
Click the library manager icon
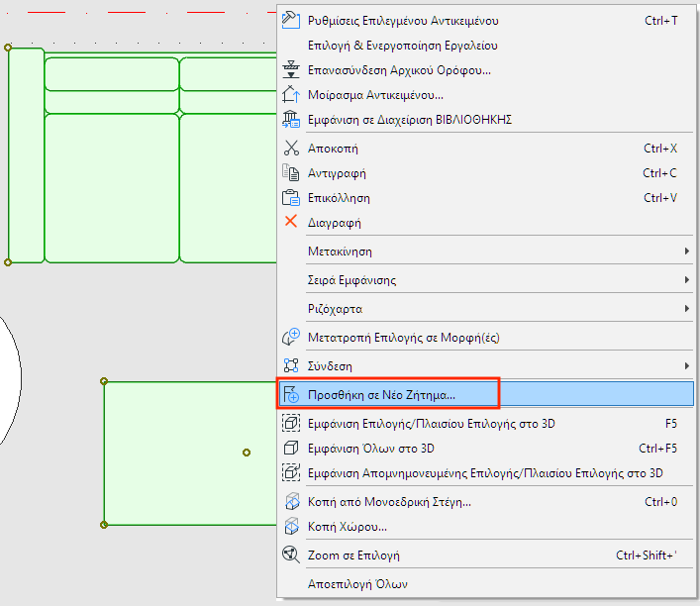[291, 119]
